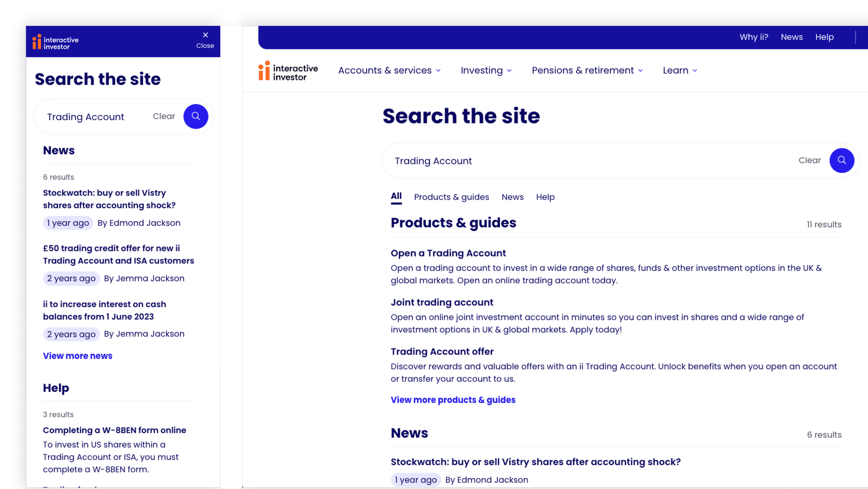Click the main page search magnifier button
The height and width of the screenshot is (489, 868).
(842, 160)
